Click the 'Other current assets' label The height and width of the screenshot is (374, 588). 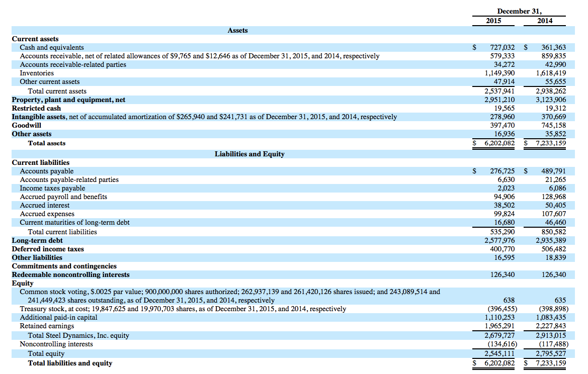click(x=49, y=82)
